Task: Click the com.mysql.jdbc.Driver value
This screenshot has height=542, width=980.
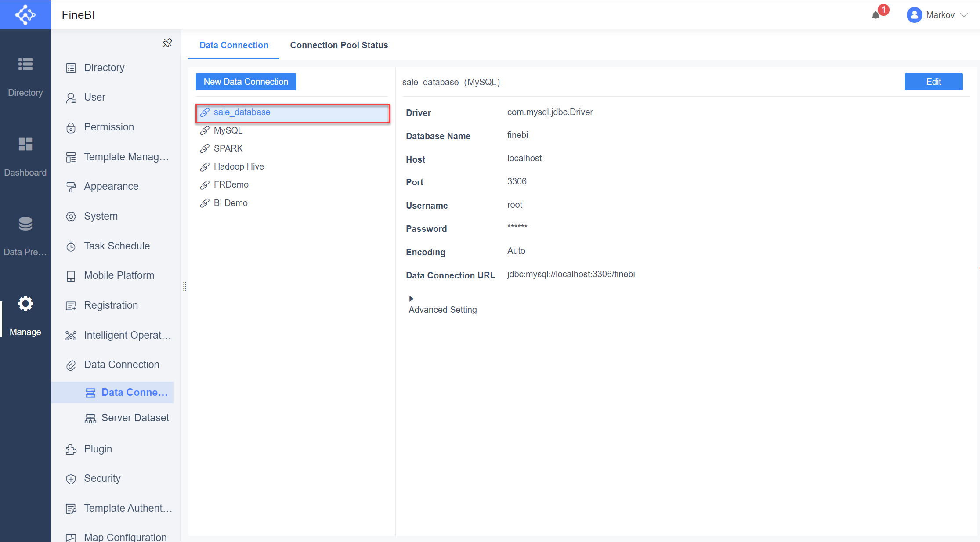Action: [550, 112]
